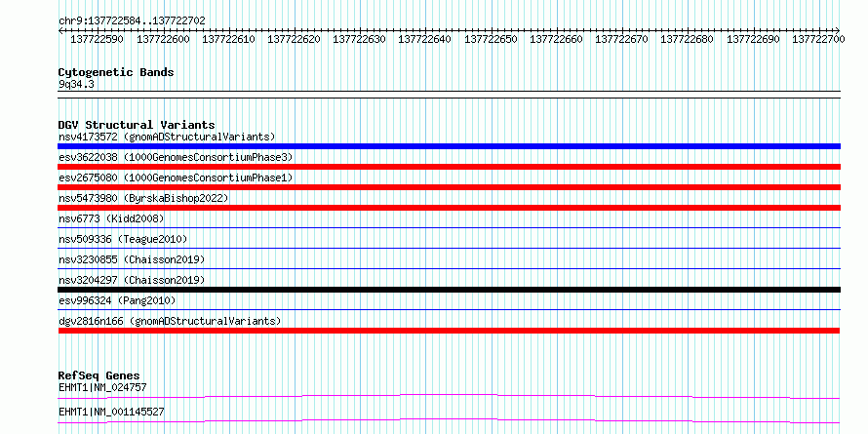Open variant dgv2816n166 (gnomADStructuralVariants) label
Viewport: 868px width, 434px height.
coord(170,321)
